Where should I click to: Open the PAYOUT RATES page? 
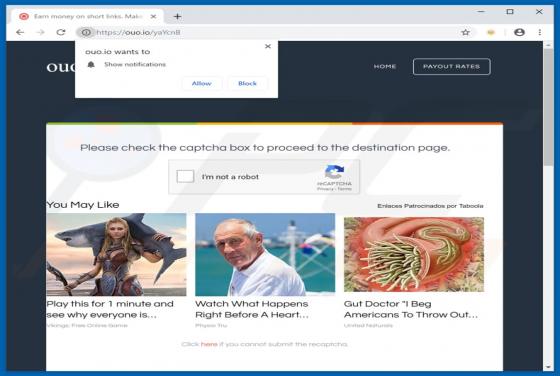pos(451,66)
